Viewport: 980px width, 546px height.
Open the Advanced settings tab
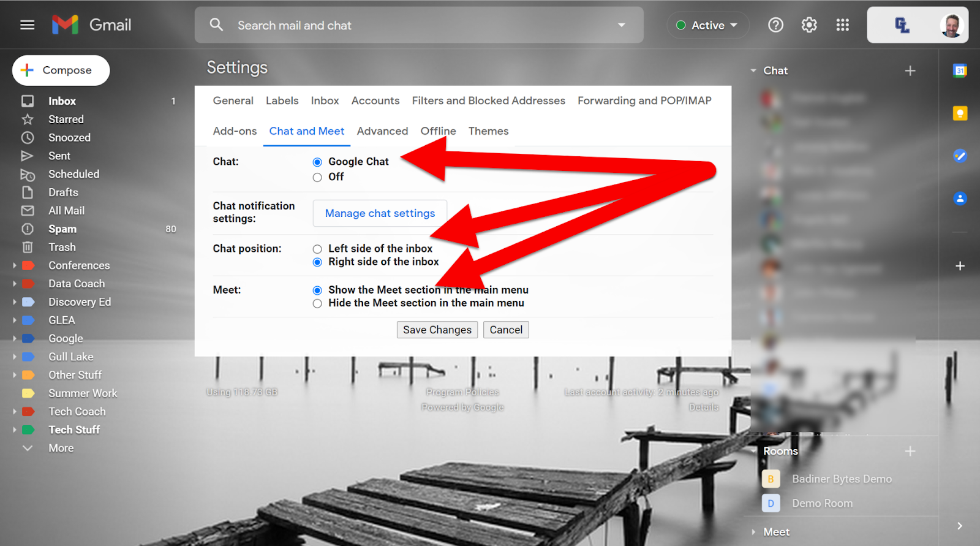pyautogui.click(x=382, y=131)
